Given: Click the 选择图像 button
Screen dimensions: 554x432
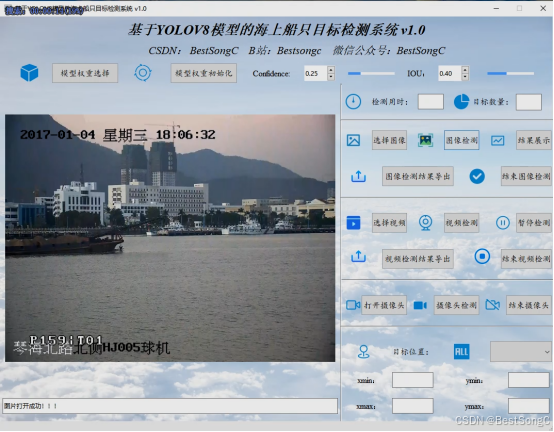Looking at the screenshot, I should tap(389, 140).
